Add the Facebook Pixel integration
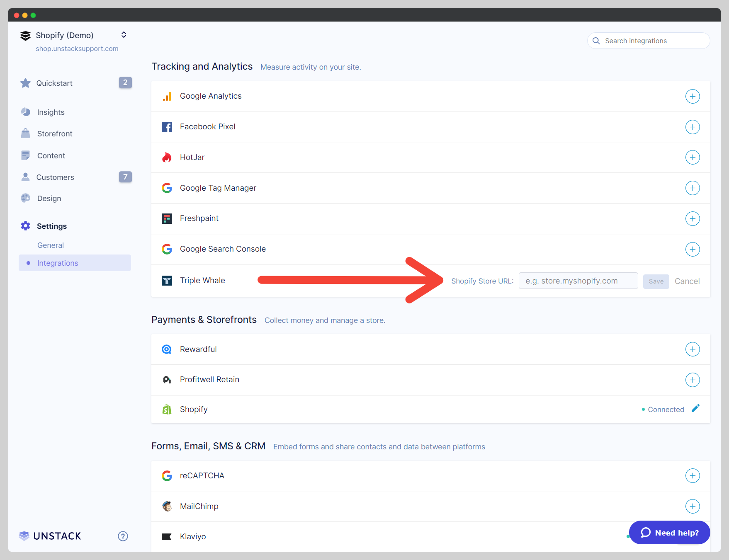 point(692,127)
